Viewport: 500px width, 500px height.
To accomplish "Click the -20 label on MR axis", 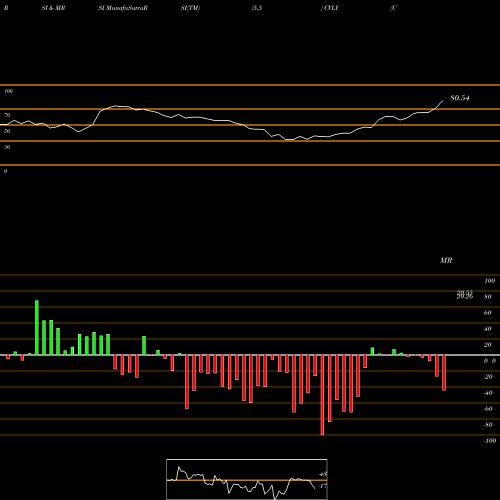I will pos(488,377).
